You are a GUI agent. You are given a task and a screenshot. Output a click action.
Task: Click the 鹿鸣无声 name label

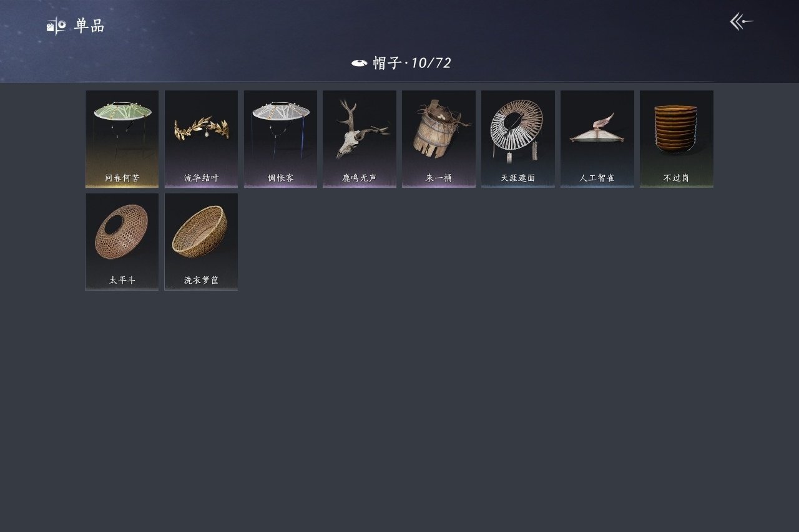coord(360,178)
